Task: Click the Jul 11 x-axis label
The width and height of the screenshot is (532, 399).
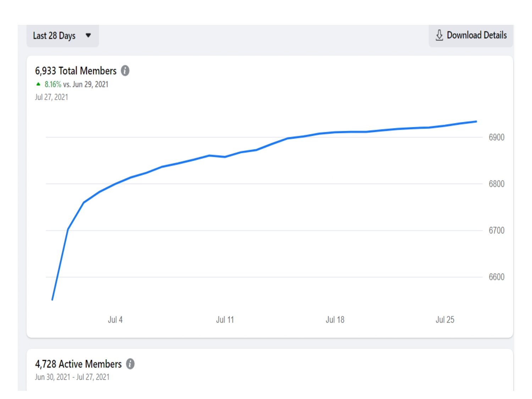Action: (225, 320)
